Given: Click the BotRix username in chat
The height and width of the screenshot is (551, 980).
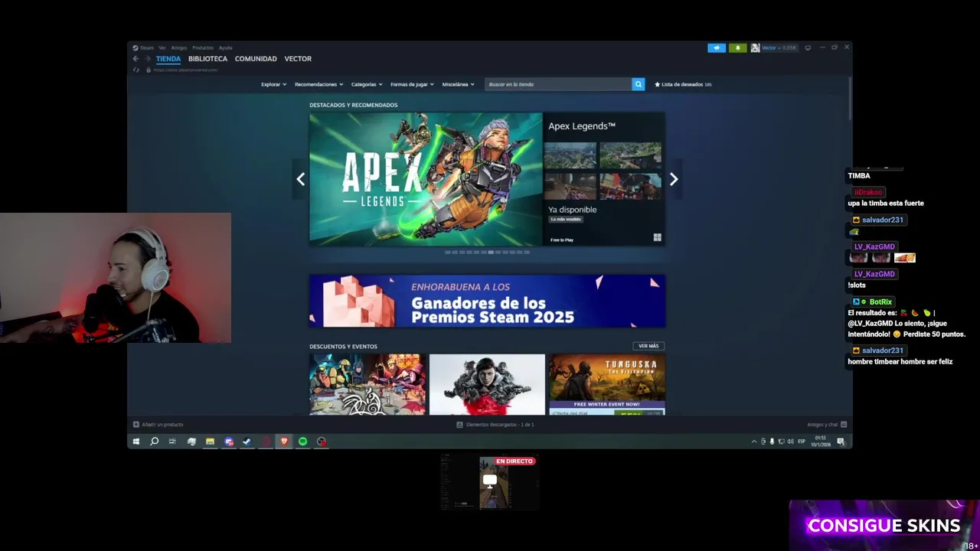Looking at the screenshot, I should 880,302.
